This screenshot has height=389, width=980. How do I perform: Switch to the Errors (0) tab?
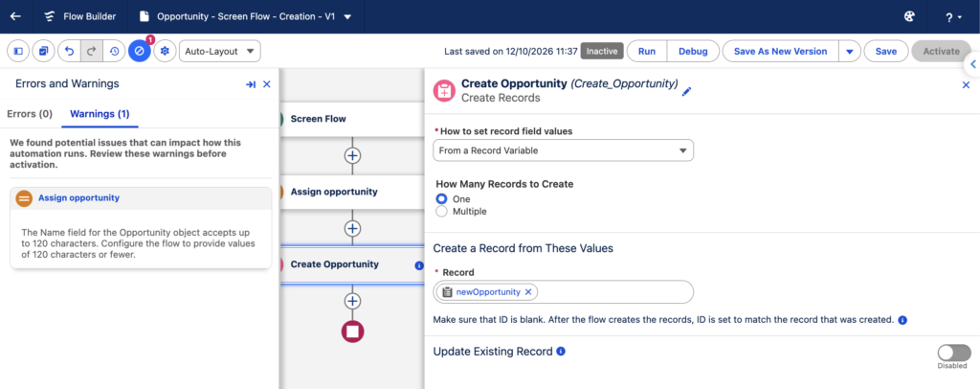tap(30, 114)
